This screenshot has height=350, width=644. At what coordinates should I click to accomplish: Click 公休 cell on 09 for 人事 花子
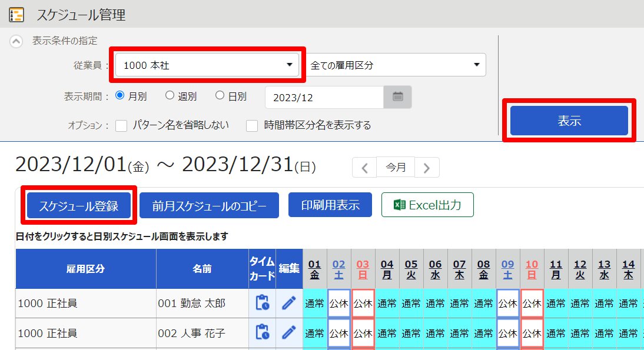(508, 333)
